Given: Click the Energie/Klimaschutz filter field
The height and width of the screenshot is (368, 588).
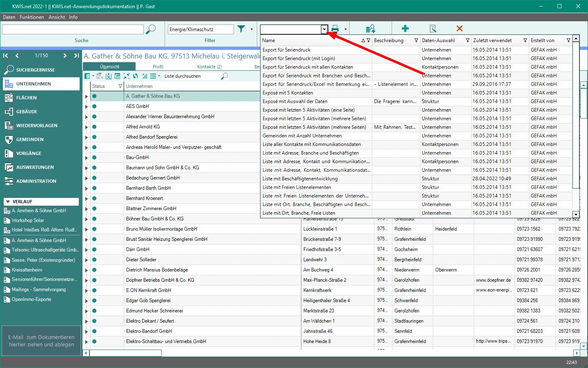Looking at the screenshot, I should pos(200,29).
